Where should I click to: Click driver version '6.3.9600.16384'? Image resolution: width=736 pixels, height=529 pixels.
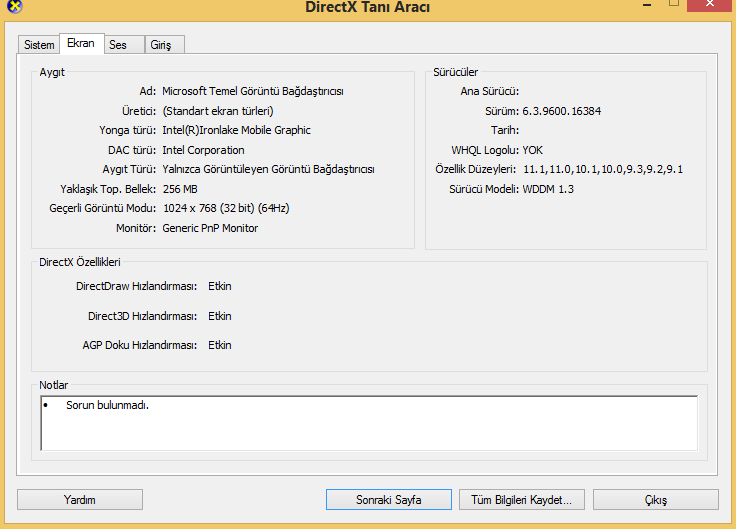(561, 111)
